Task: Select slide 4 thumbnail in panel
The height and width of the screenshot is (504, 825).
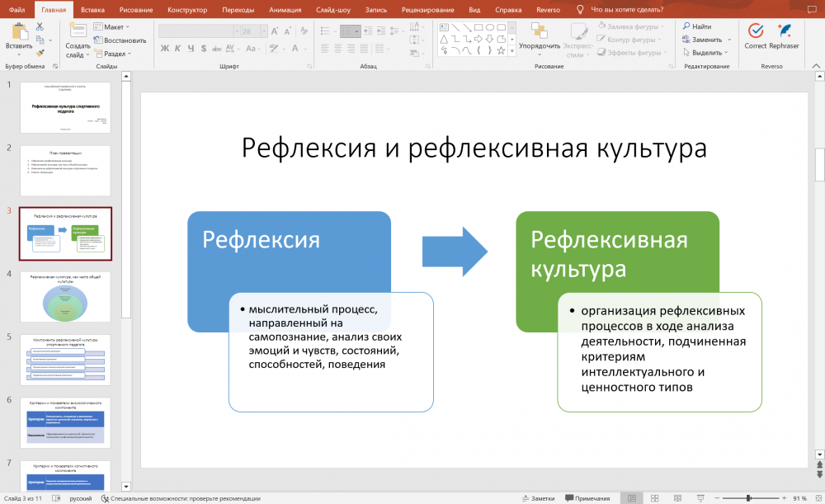Action: pyautogui.click(x=64, y=295)
